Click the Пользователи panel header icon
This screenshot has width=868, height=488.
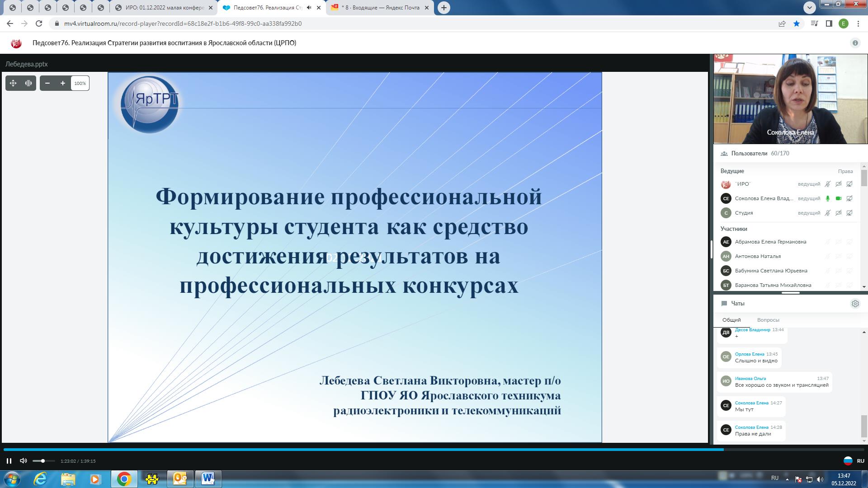click(724, 154)
